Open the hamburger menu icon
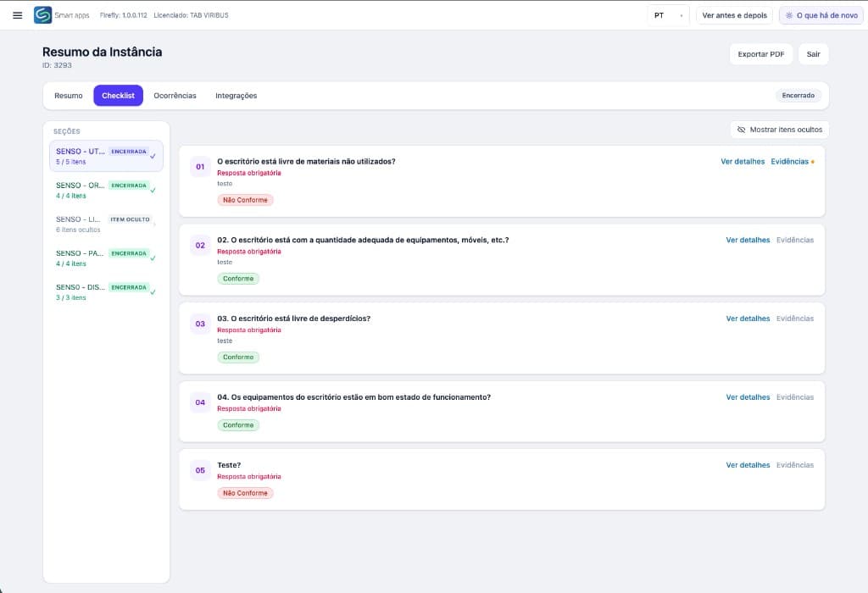Screen dimensions: 868x593 (18, 15)
